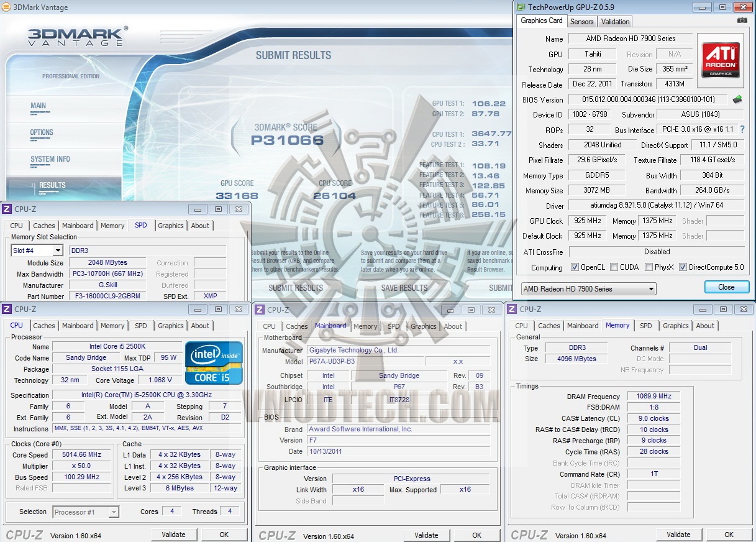The image size is (756, 542).
Task: Open Caches tab in CPU-Z SPD window
Action: (44, 226)
